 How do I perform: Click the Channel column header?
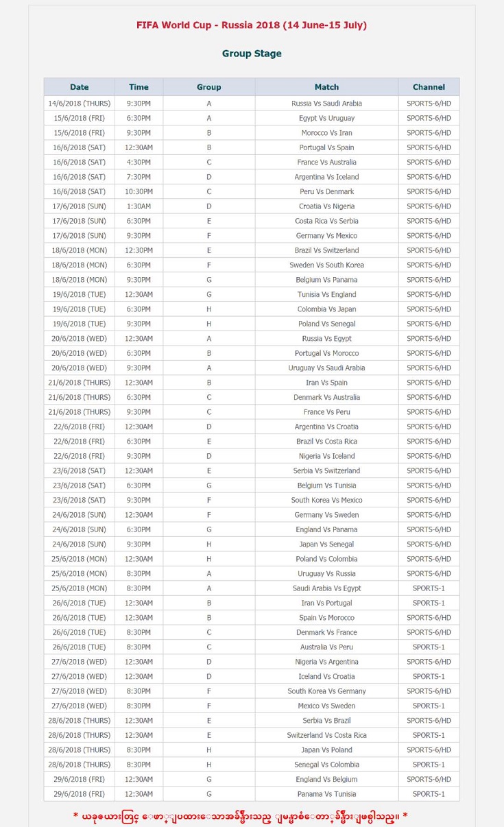click(x=429, y=87)
